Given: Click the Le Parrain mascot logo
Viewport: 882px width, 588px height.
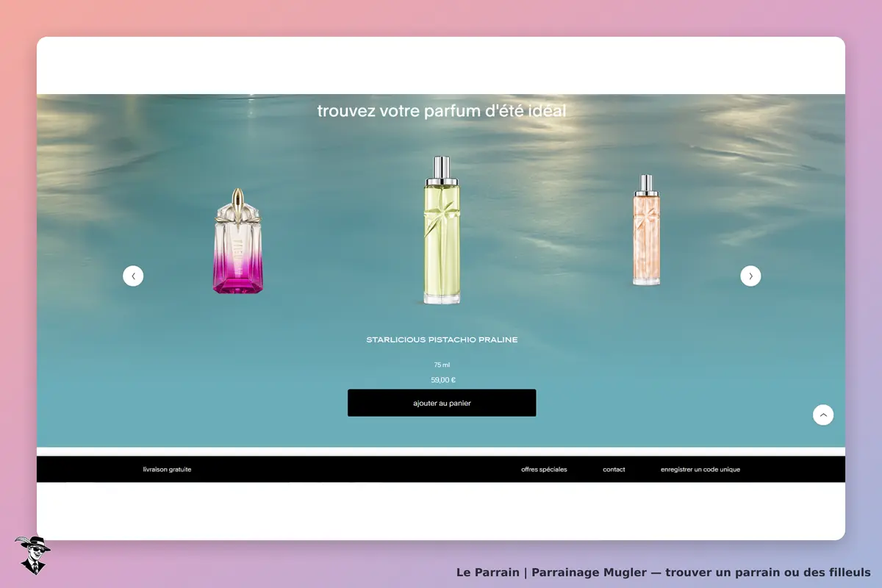Looking at the screenshot, I should point(32,555).
